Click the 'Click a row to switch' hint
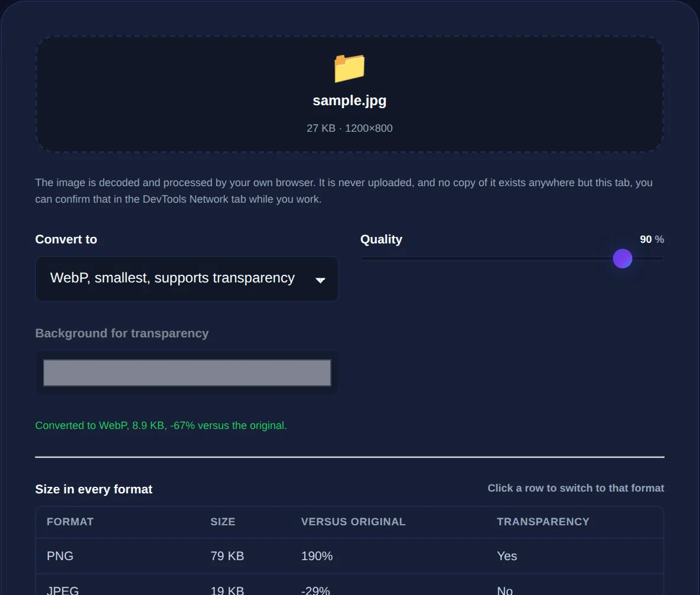This screenshot has width=700, height=595. (x=576, y=488)
